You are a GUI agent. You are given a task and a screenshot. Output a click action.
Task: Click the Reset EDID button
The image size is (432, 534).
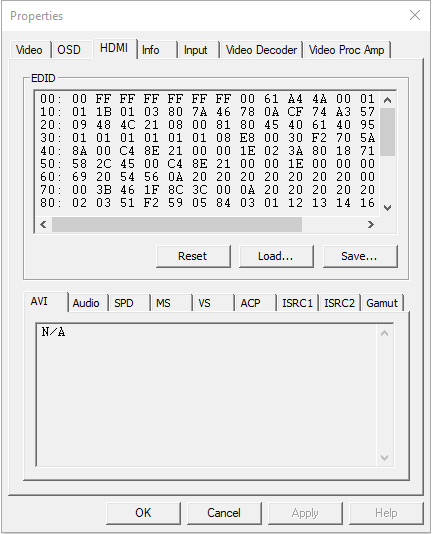193,256
